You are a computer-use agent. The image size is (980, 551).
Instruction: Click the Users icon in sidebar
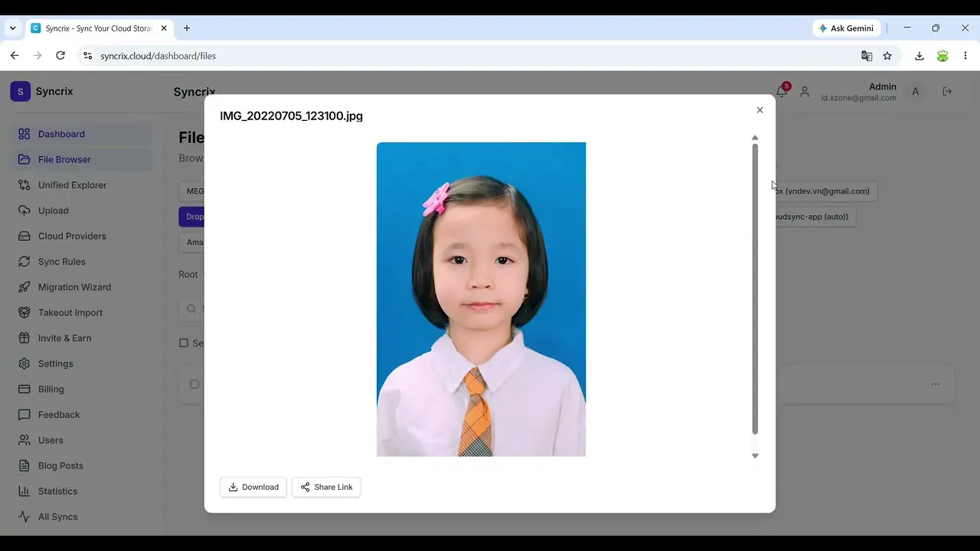(24, 440)
